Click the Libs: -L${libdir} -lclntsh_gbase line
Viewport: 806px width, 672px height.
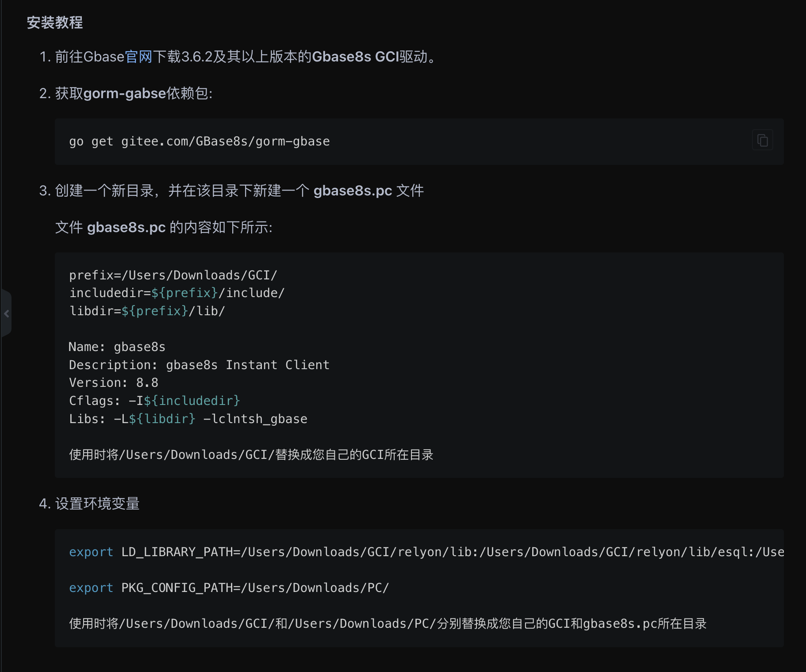coord(188,419)
